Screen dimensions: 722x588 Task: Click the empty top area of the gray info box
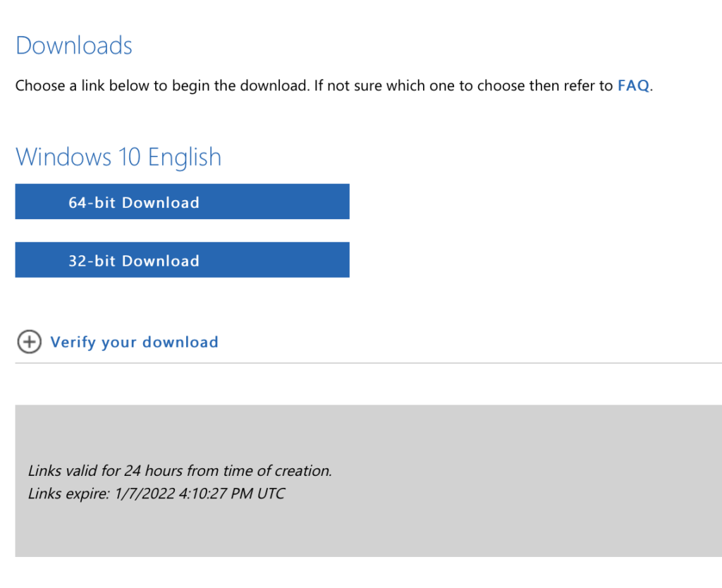[367, 430]
